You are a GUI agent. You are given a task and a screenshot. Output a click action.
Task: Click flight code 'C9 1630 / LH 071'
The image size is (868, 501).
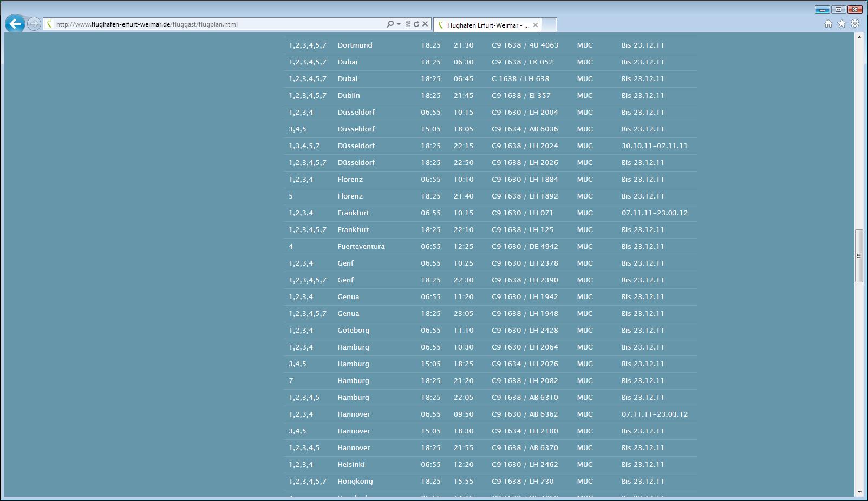[x=522, y=213]
